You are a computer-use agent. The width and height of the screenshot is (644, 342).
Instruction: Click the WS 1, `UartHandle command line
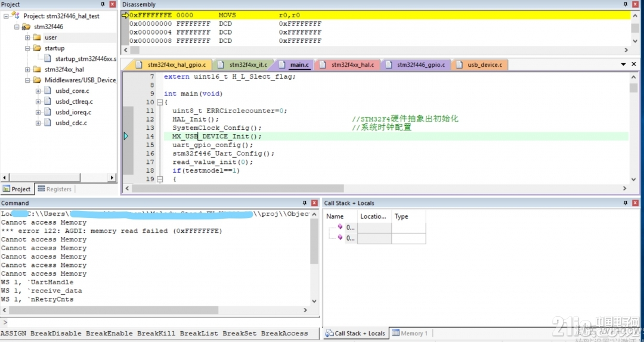tap(37, 282)
